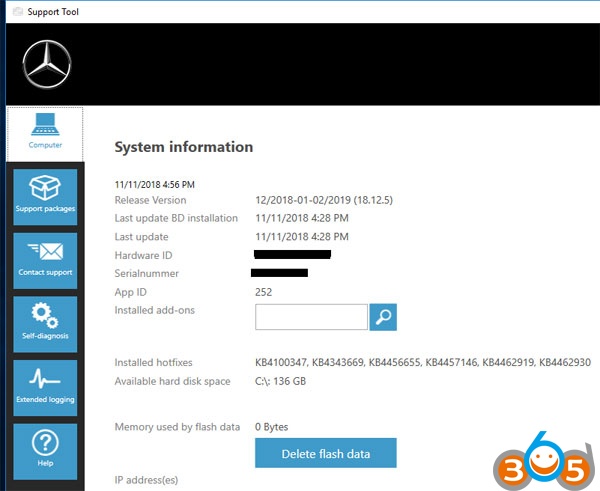Click the IP address(es) label

point(146,480)
